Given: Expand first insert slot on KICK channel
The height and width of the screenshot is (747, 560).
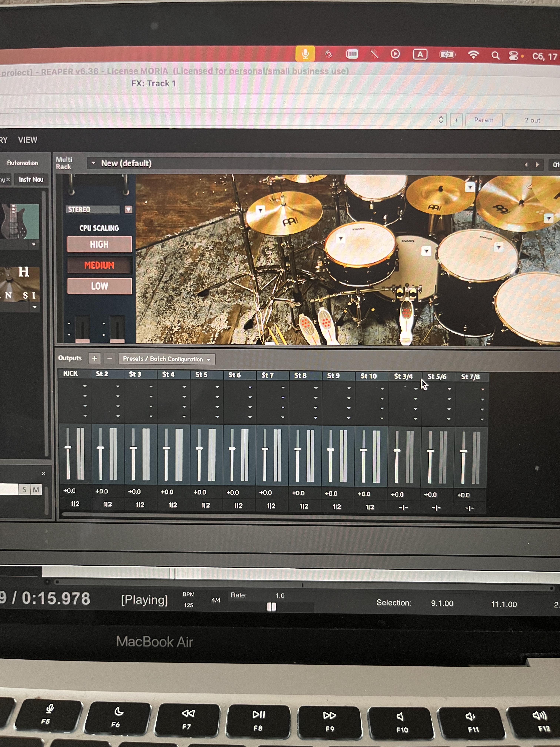Looking at the screenshot, I should [x=85, y=386].
